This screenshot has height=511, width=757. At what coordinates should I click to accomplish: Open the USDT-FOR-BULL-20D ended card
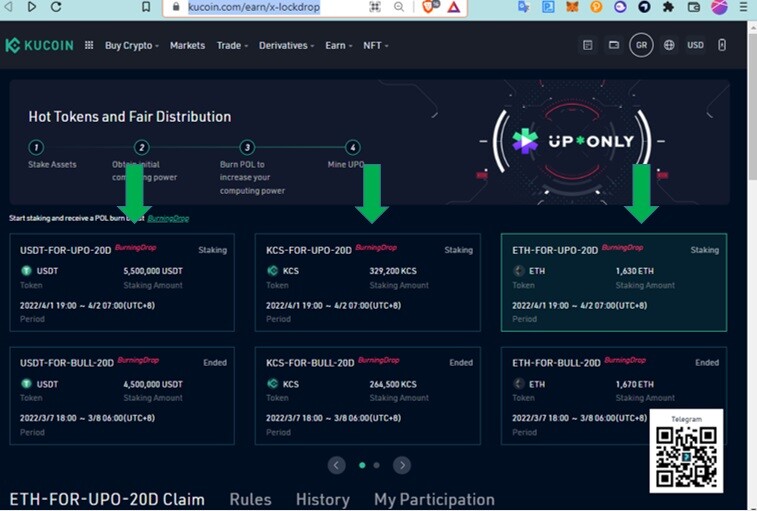point(122,396)
